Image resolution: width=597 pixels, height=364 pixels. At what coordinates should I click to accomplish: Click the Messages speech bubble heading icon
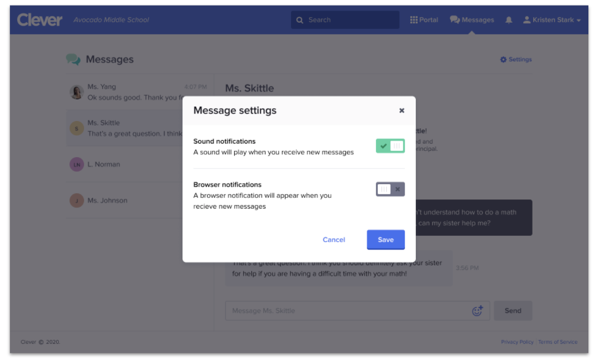click(x=74, y=60)
